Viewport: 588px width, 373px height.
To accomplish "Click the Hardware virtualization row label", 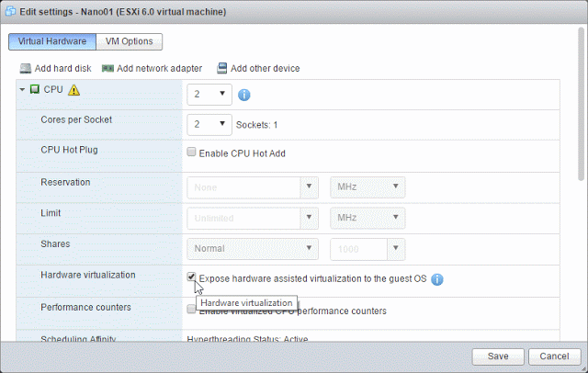I will (x=88, y=275).
